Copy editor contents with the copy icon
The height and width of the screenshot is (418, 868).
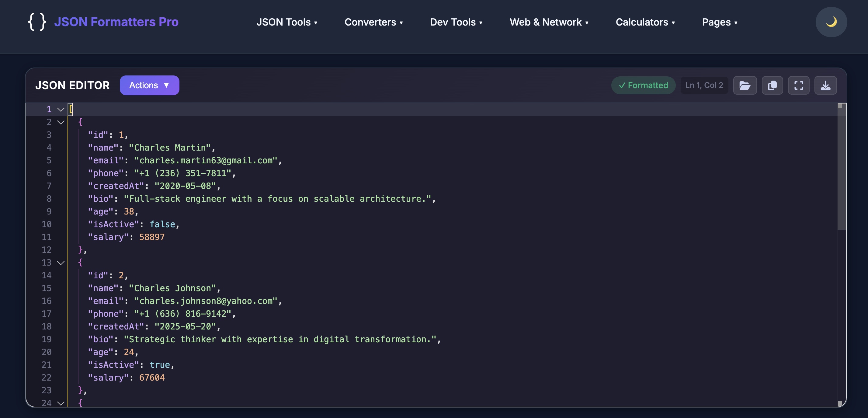pyautogui.click(x=772, y=85)
